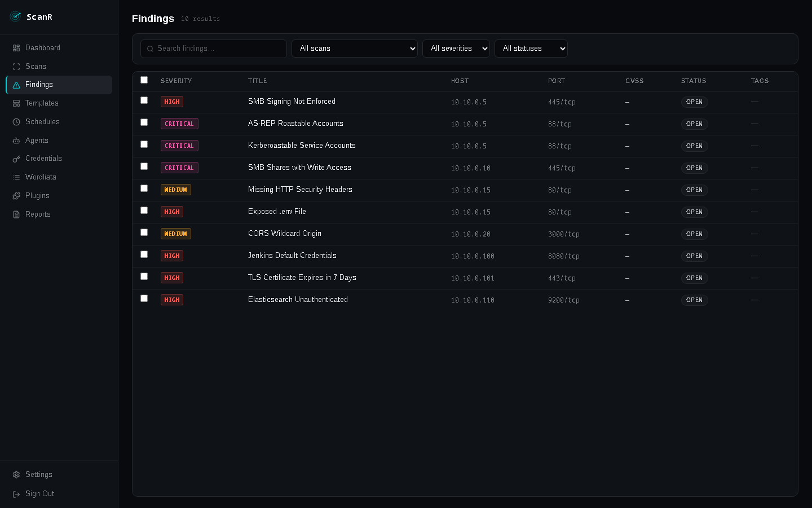The image size is (812, 508).
Task: Click the Missing HTTP Security Headers title
Action: point(300,190)
